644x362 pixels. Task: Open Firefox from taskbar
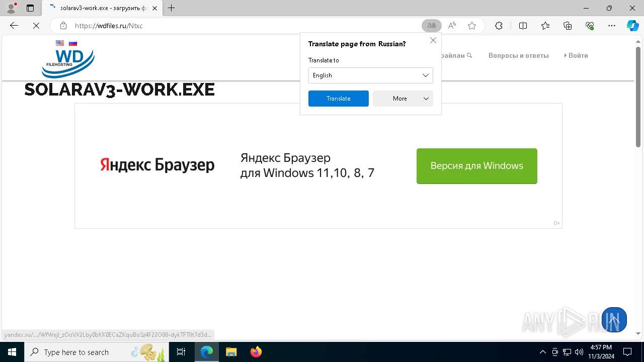tap(256, 352)
